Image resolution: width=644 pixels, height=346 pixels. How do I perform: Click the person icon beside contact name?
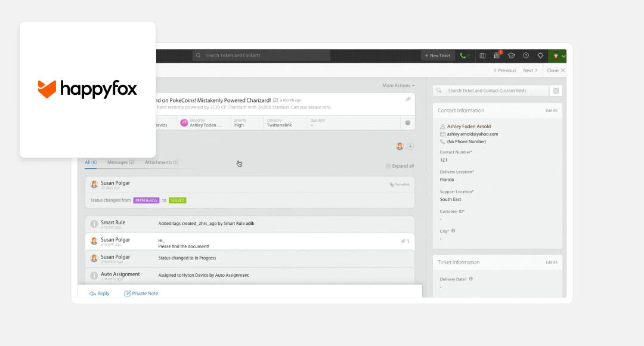tap(442, 126)
